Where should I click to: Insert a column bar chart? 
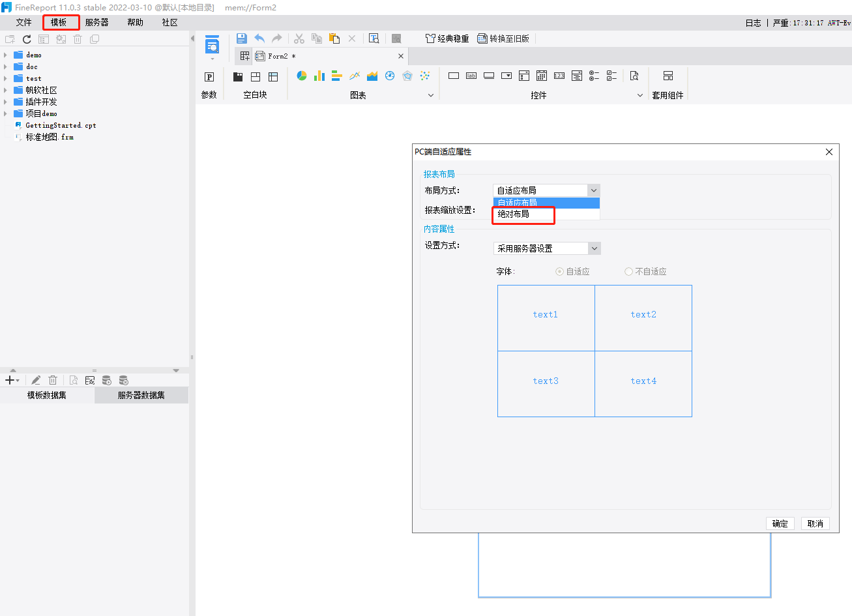click(x=319, y=76)
